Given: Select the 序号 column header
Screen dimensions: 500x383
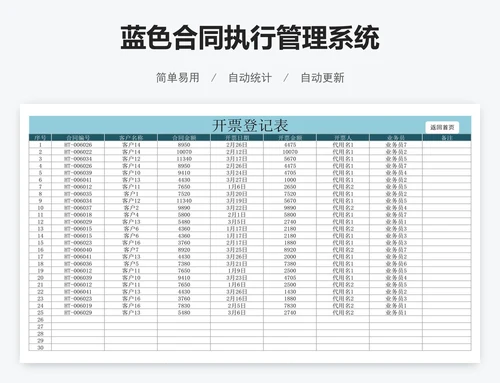Looking at the screenshot, I should (x=40, y=138).
